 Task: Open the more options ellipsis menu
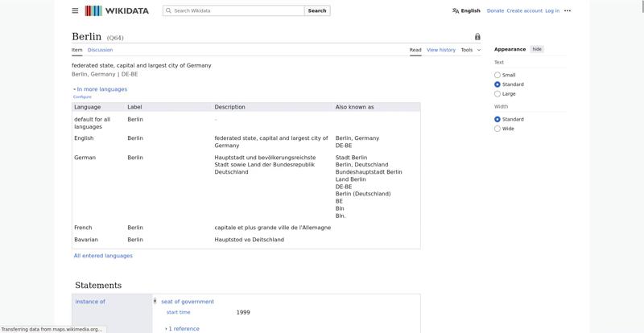(568, 11)
